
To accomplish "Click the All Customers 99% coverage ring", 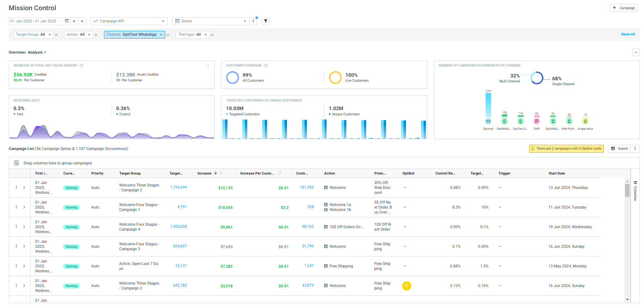I will (x=232, y=77).
